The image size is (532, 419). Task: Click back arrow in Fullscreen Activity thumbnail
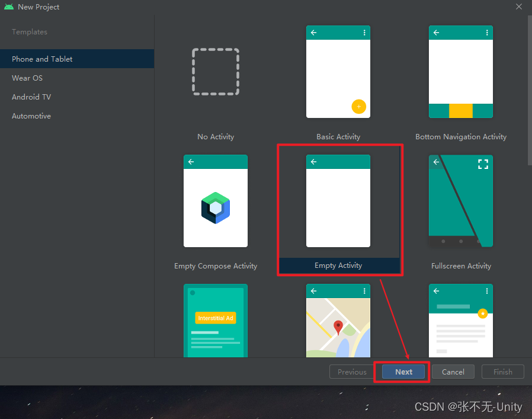[436, 162]
